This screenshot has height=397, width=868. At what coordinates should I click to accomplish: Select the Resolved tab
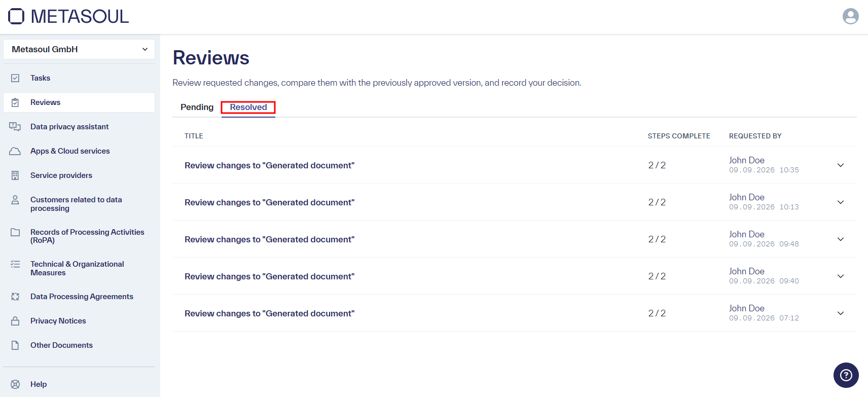tap(248, 107)
